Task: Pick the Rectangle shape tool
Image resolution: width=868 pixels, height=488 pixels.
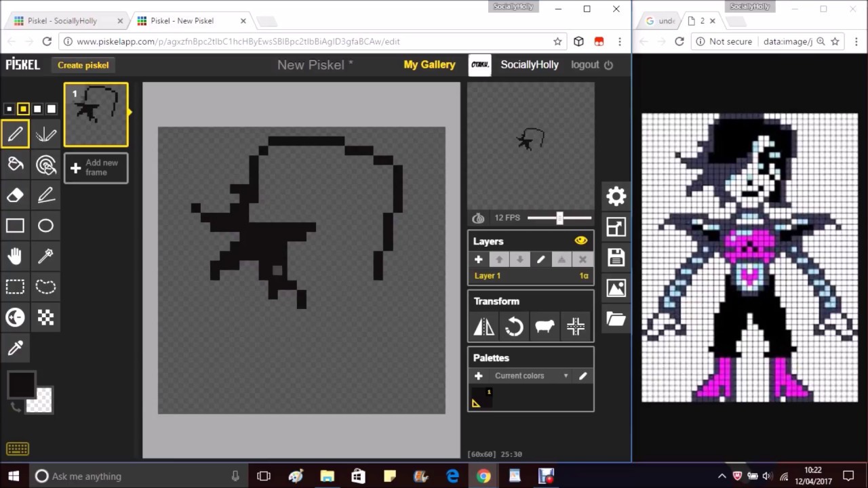Action: (x=15, y=226)
